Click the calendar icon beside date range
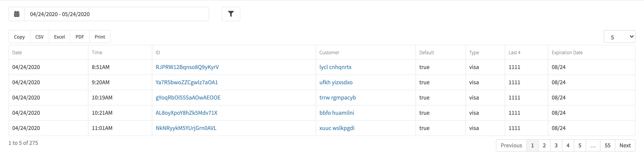The height and width of the screenshot is (163, 644). click(x=17, y=14)
